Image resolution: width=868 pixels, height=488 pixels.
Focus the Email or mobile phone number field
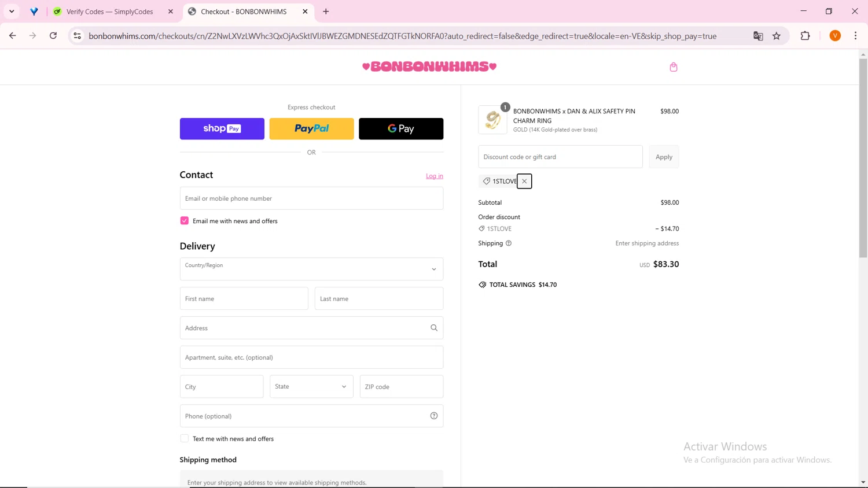(x=311, y=198)
